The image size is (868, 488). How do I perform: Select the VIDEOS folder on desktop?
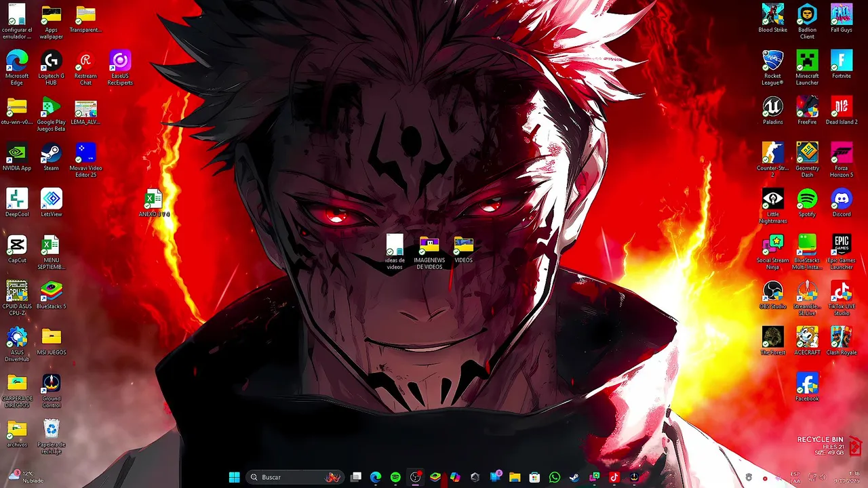(x=464, y=249)
